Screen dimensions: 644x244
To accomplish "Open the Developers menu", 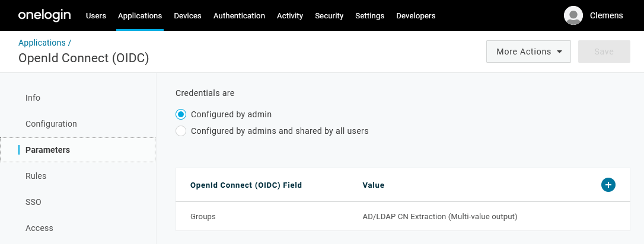I will coord(416,16).
